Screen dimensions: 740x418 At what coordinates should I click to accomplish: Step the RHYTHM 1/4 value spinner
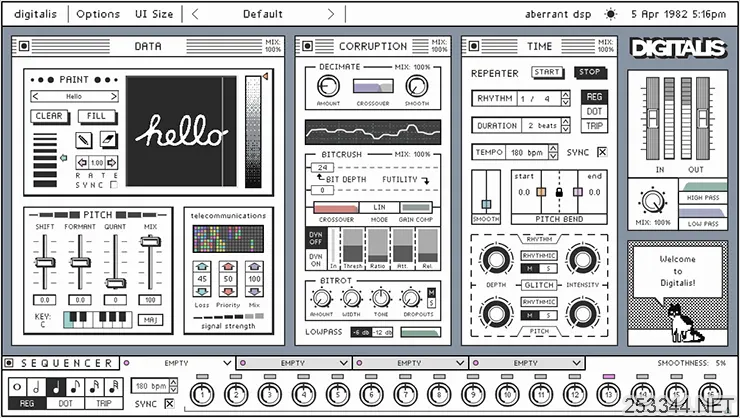[565, 99]
